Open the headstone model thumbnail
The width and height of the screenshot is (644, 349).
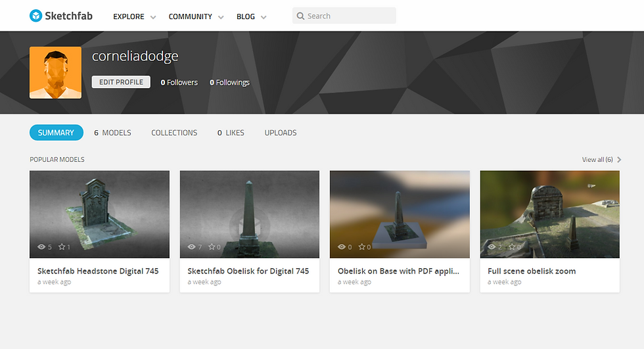pyautogui.click(x=99, y=214)
